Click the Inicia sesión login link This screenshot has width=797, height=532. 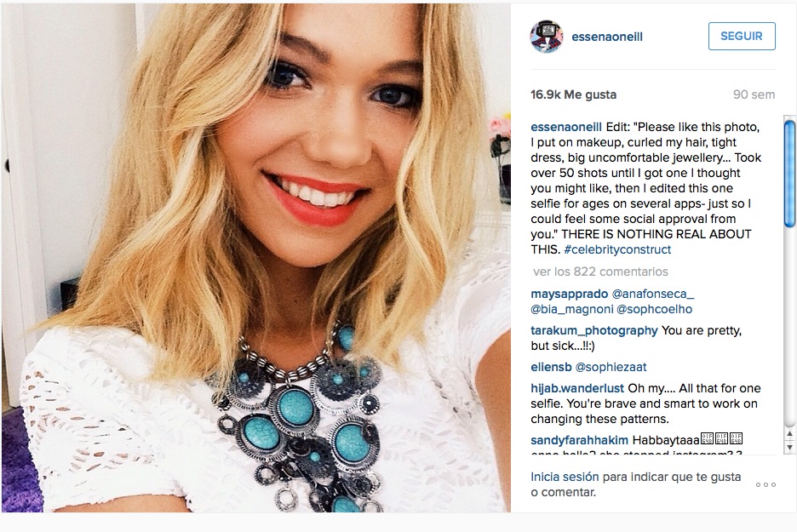565,478
